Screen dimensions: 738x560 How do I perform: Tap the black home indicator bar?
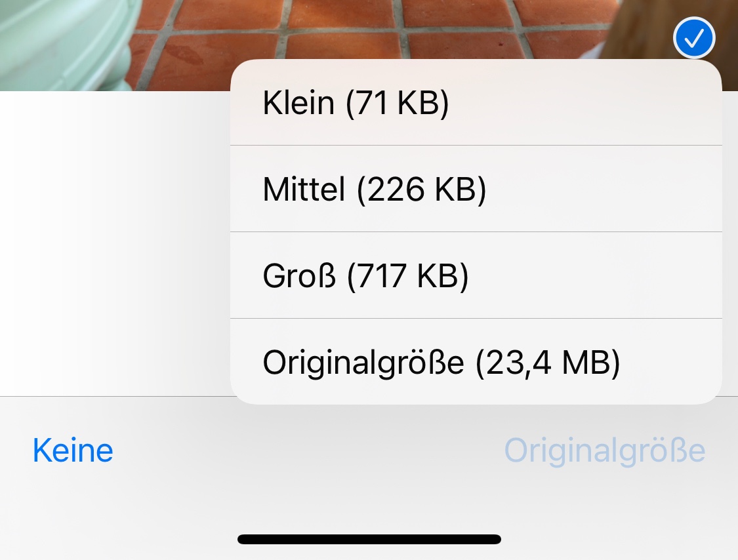coord(369,540)
